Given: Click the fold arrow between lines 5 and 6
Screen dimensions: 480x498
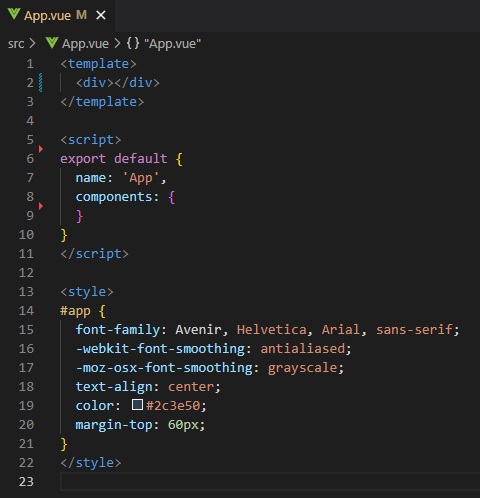Looking at the screenshot, I should (41, 149).
